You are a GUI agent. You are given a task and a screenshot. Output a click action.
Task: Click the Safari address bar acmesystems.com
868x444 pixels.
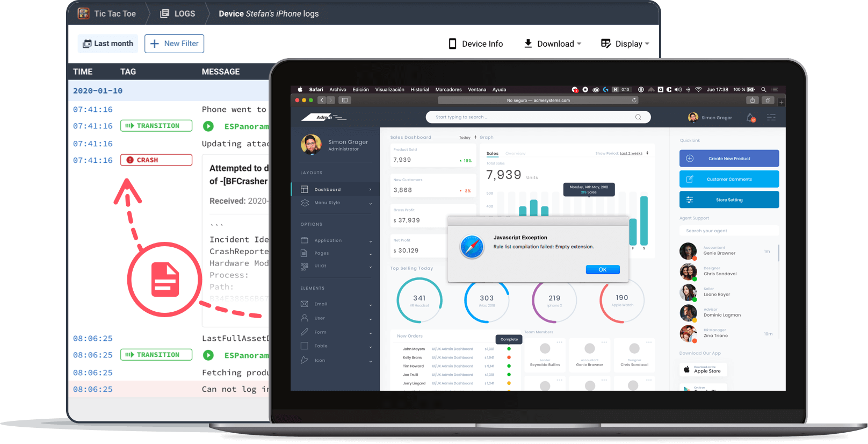(538, 100)
